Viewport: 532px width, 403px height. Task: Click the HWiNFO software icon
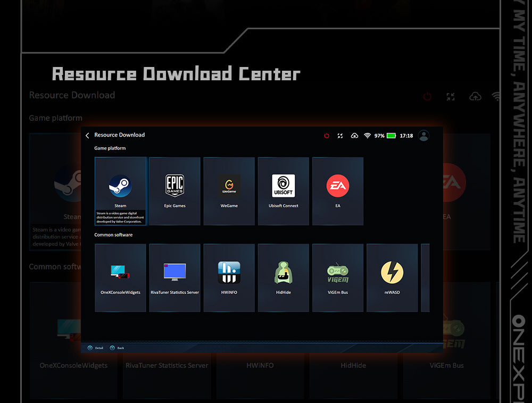click(229, 272)
